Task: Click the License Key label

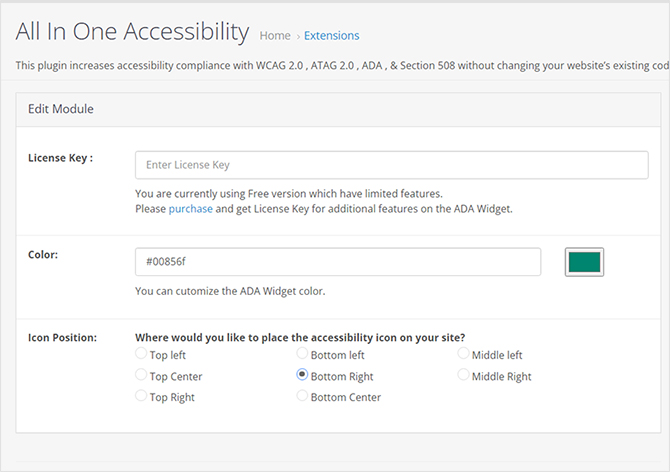Action: (x=60, y=158)
